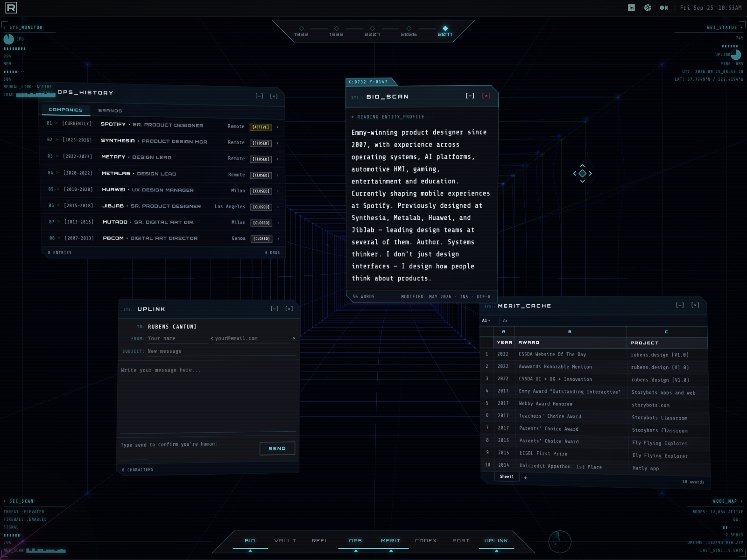
Task: Expand the Spotify row chevron
Action: [277, 127]
